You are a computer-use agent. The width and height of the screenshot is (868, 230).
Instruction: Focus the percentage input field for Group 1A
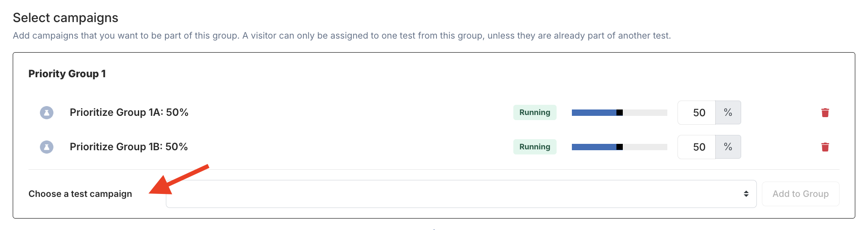[697, 112]
